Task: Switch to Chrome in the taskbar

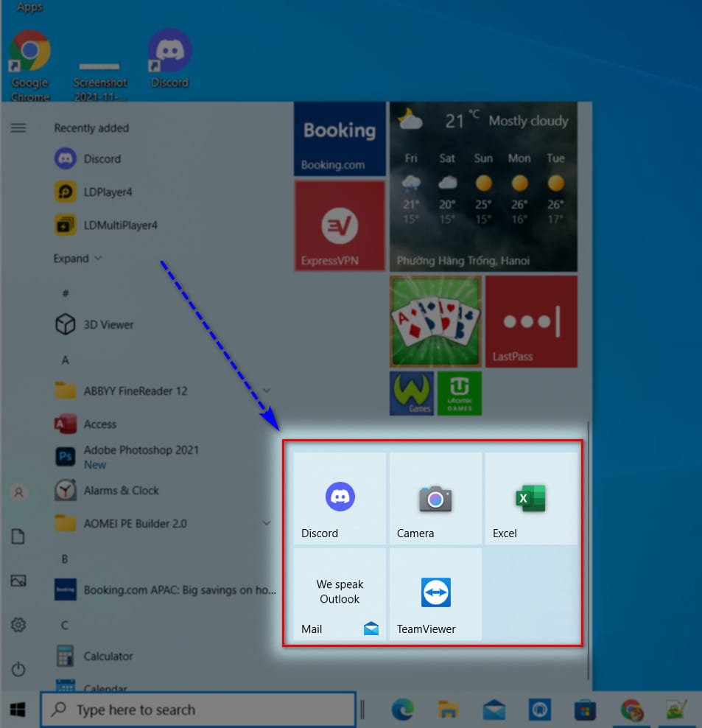Action: click(x=631, y=710)
